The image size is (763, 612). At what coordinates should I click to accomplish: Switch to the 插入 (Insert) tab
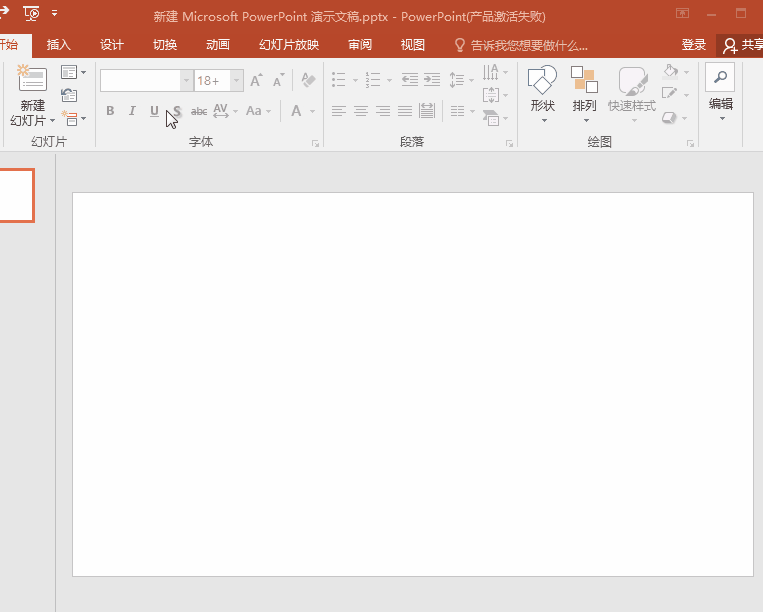click(59, 45)
